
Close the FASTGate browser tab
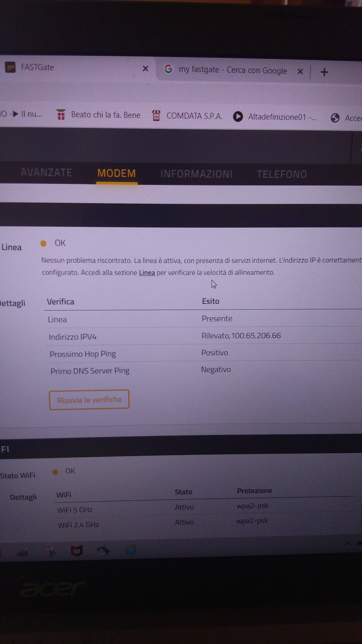(x=145, y=68)
